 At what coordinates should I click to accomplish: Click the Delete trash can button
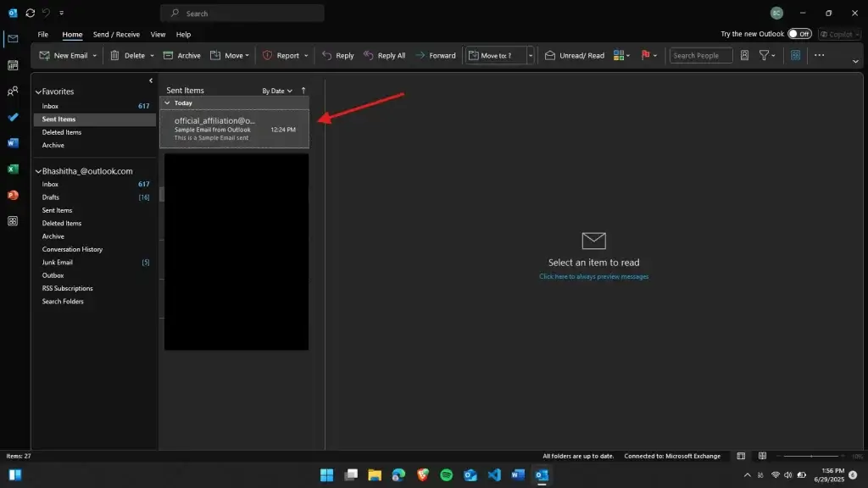tap(128, 55)
